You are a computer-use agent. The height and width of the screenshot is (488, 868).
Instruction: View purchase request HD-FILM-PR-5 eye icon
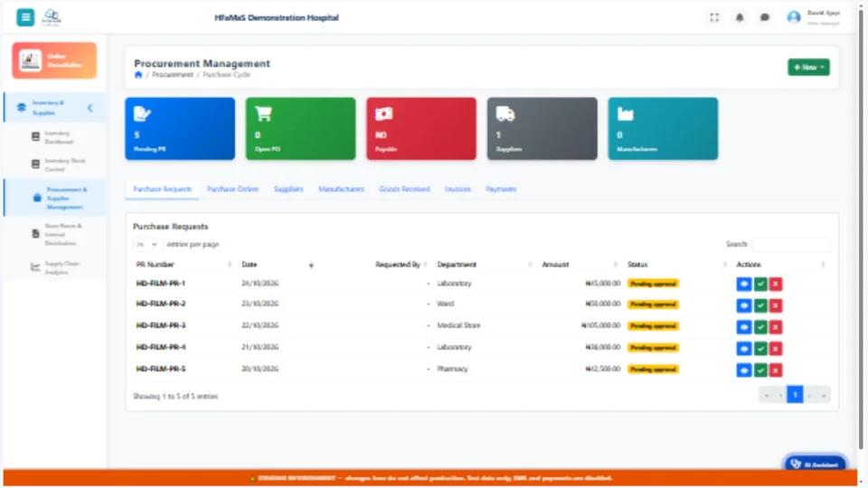click(x=743, y=371)
